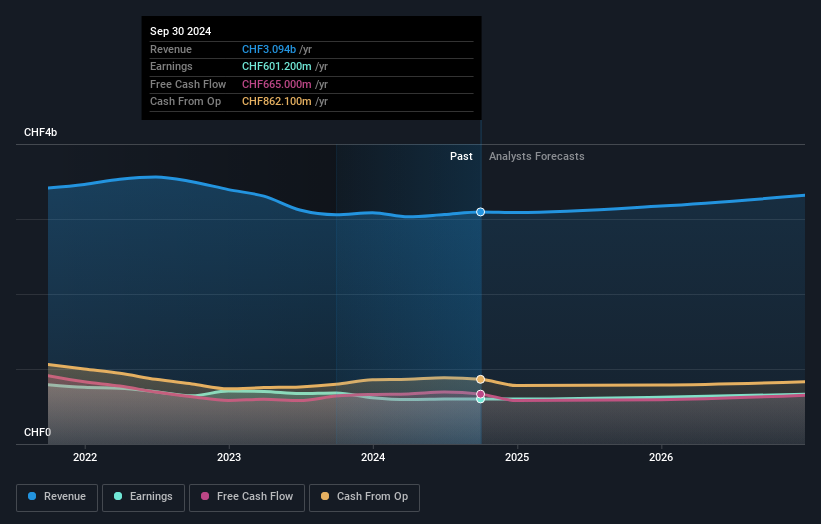The width and height of the screenshot is (821, 524).
Task: Click the pink Free Cash Flow data point
Action: click(x=480, y=394)
